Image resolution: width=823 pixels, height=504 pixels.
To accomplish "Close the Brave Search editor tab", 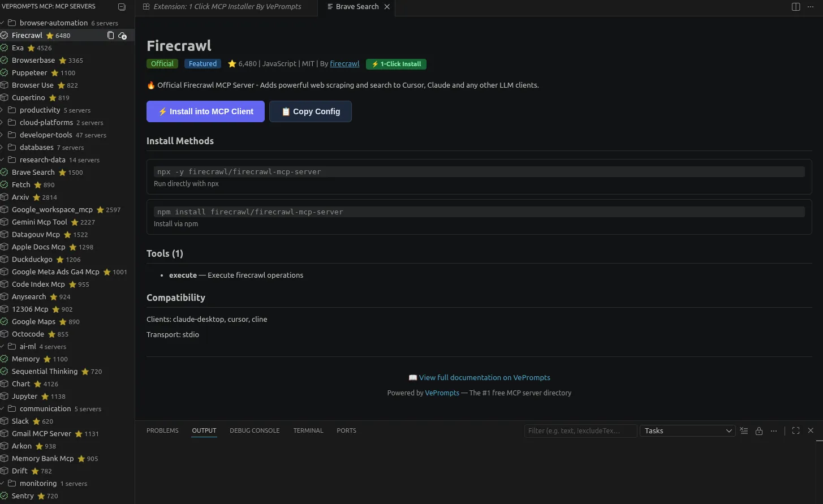I will [387, 7].
